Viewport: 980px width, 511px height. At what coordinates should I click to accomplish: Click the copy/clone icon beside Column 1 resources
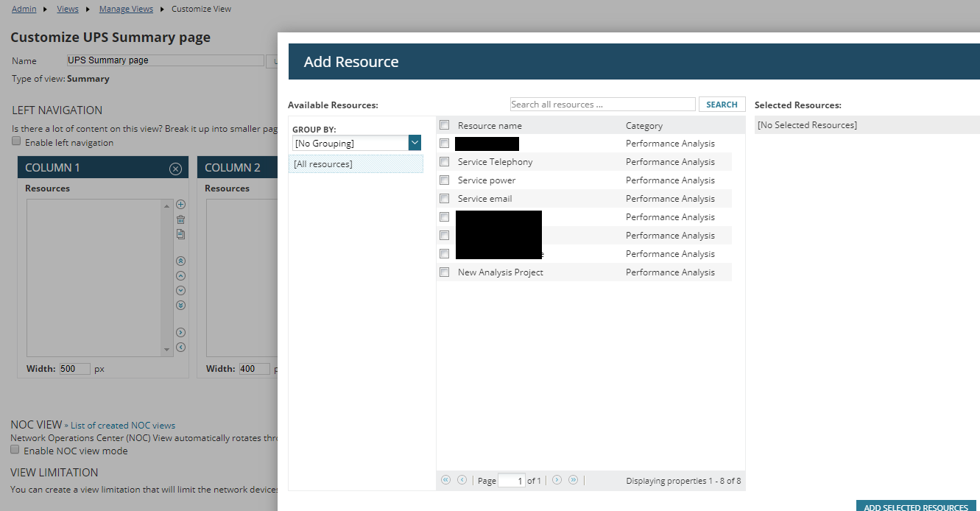tap(181, 234)
